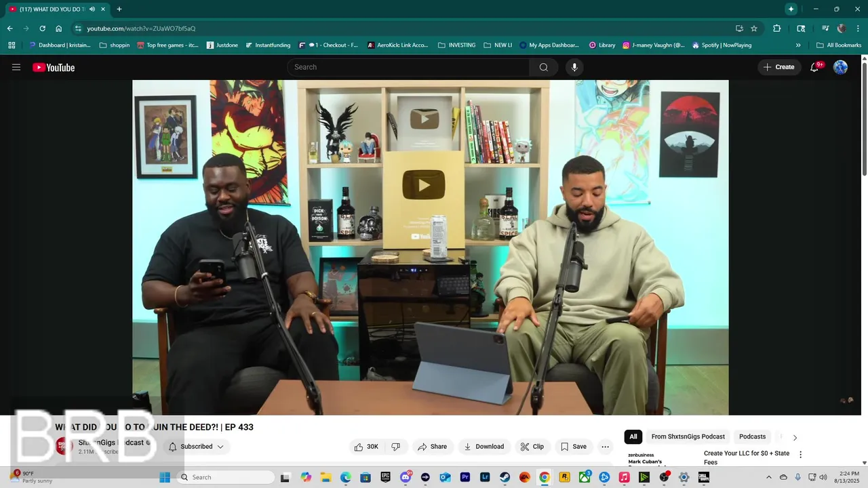Click the video player frame

pyautogui.click(x=430, y=247)
